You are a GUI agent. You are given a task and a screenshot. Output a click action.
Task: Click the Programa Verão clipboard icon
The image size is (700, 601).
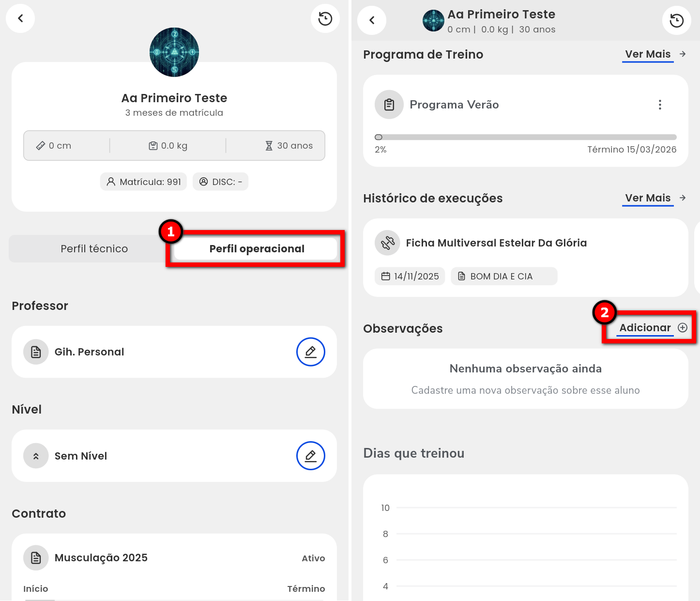pyautogui.click(x=389, y=105)
